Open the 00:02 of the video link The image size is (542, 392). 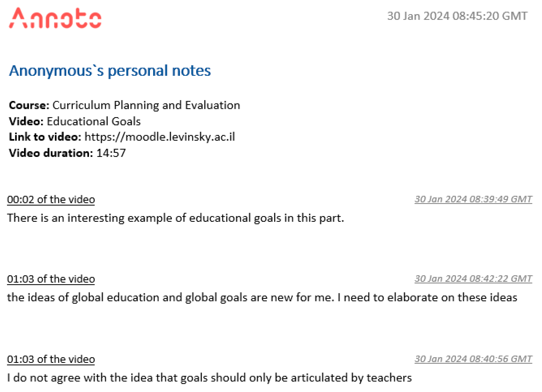(x=51, y=200)
